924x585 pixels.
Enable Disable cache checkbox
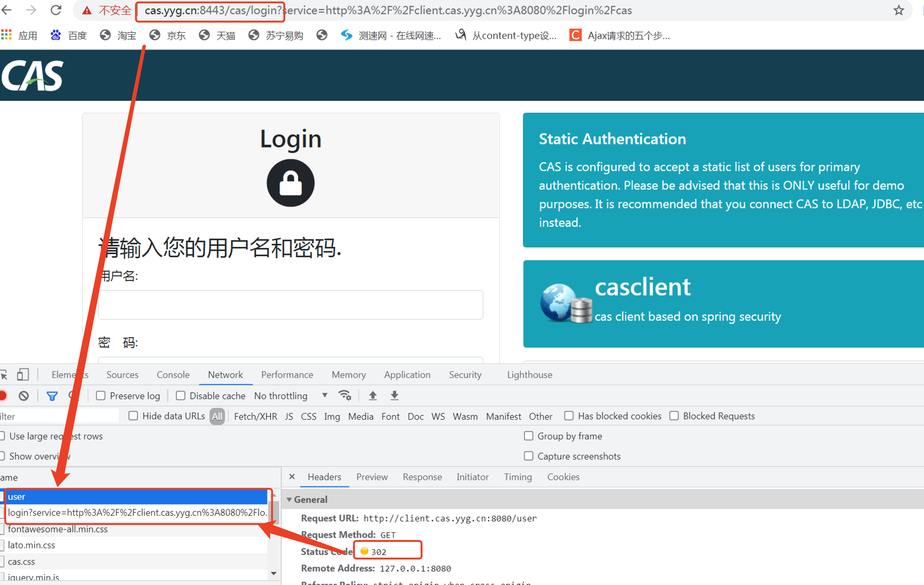point(180,395)
